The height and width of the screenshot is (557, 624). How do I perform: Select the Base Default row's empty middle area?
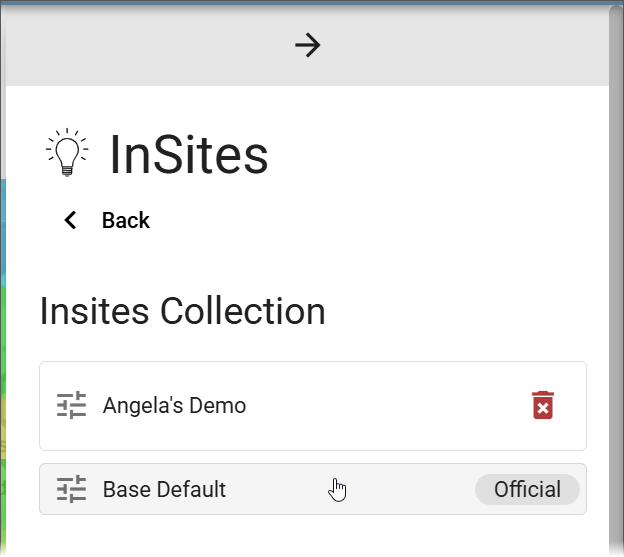pos(398,489)
